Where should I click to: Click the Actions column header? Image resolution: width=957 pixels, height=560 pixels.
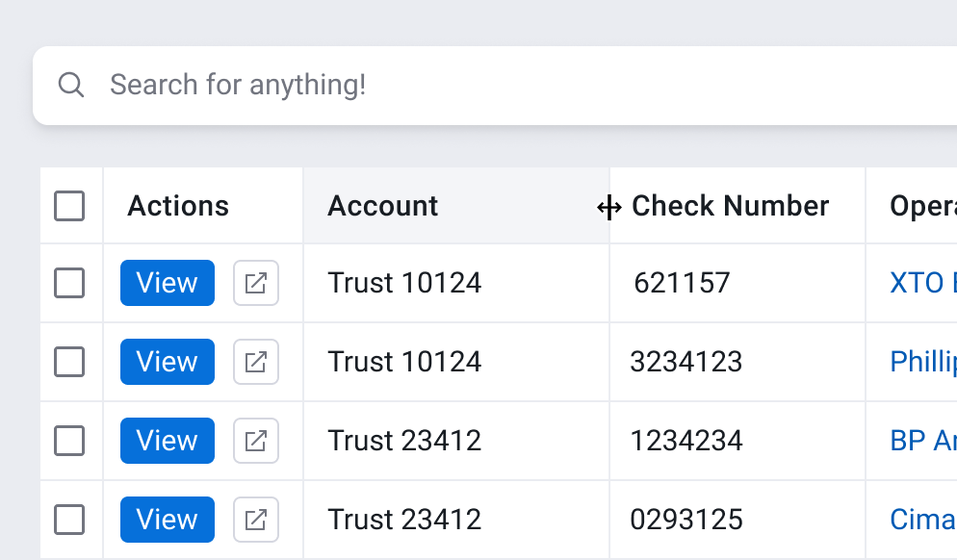click(178, 206)
